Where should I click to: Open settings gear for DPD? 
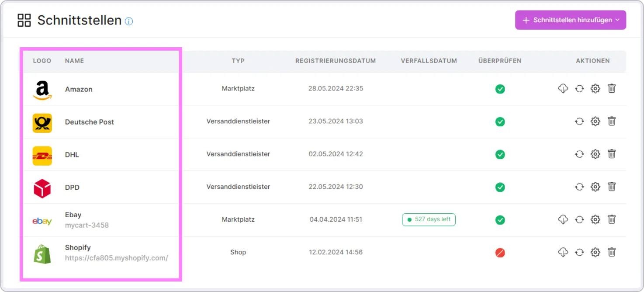(x=595, y=187)
